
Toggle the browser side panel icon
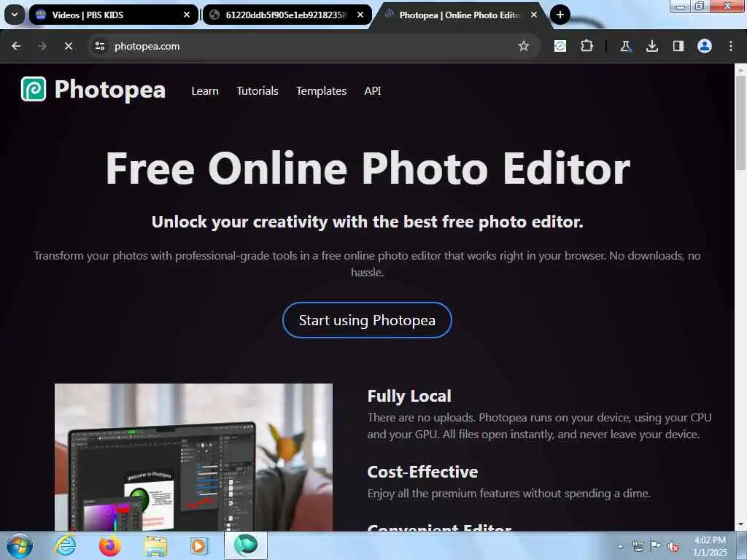[678, 46]
